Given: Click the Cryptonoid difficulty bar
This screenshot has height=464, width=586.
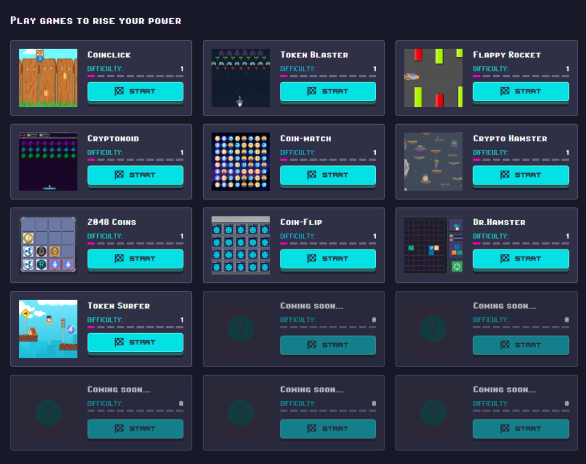Looking at the screenshot, I should (135, 160).
